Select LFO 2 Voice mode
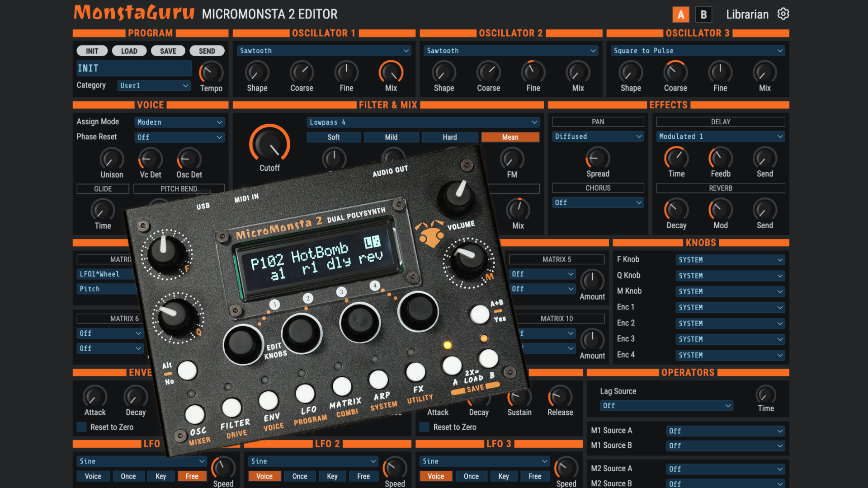This screenshot has width=868, height=488. tap(264, 476)
